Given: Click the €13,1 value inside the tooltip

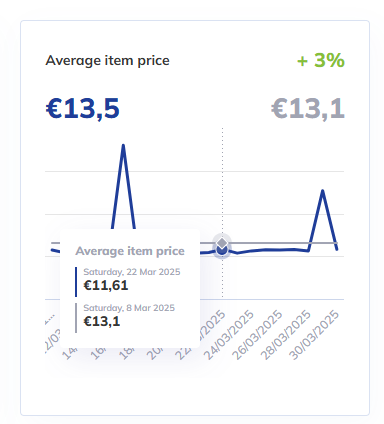Looking at the screenshot, I should click(102, 322).
